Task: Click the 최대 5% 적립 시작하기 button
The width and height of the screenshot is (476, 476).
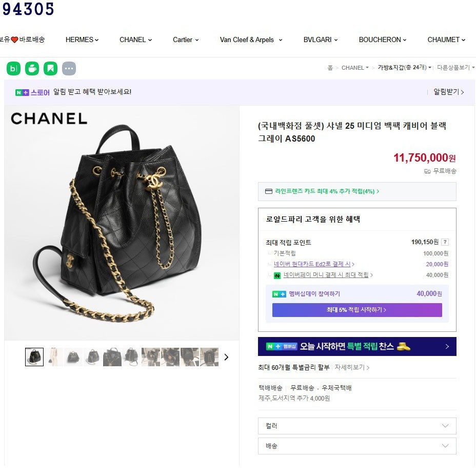Action: (x=357, y=310)
